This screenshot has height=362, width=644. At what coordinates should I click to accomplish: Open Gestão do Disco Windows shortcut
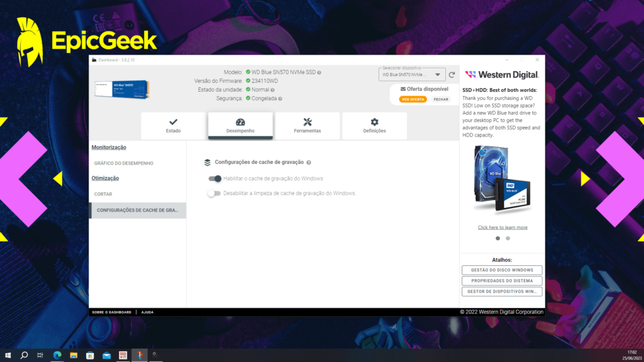[502, 270]
